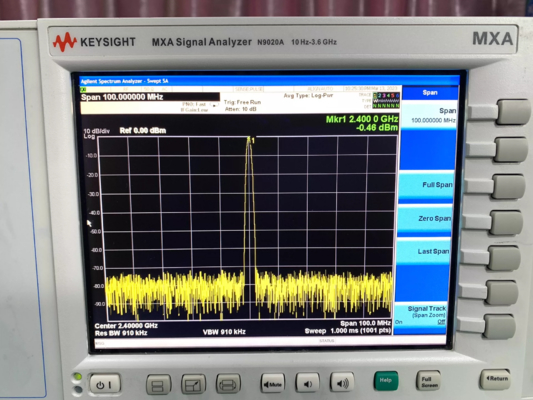The height and width of the screenshot is (400, 533).
Task: Click the colored trace number indicators 1-6
Action: coord(386,95)
